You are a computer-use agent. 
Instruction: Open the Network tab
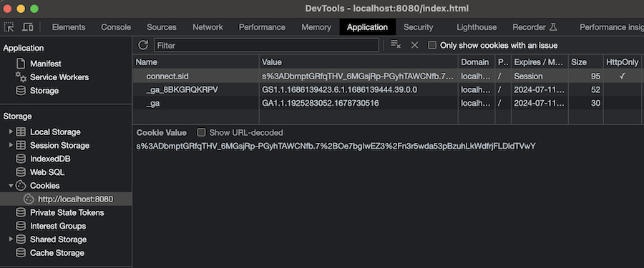click(x=208, y=27)
